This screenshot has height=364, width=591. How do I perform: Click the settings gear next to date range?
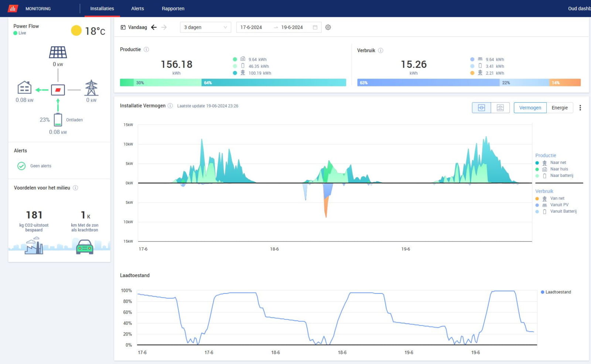pos(328,27)
